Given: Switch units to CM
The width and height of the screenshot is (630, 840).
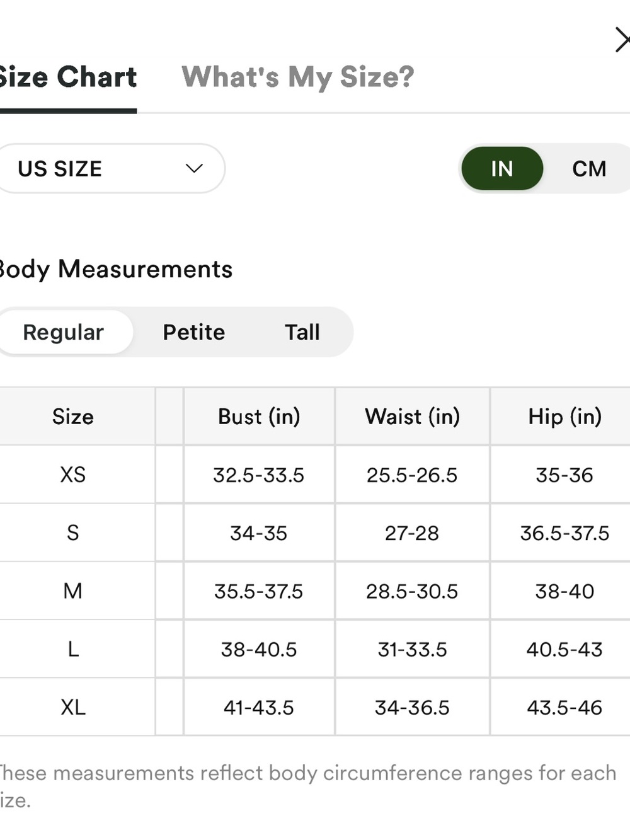Looking at the screenshot, I should pos(589,169).
